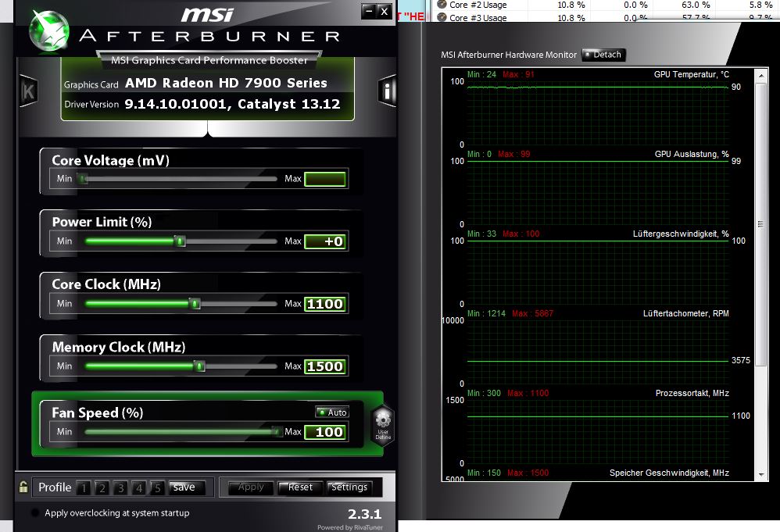Click Reset to restore default clocks
This screenshot has width=780, height=532.
click(x=300, y=487)
